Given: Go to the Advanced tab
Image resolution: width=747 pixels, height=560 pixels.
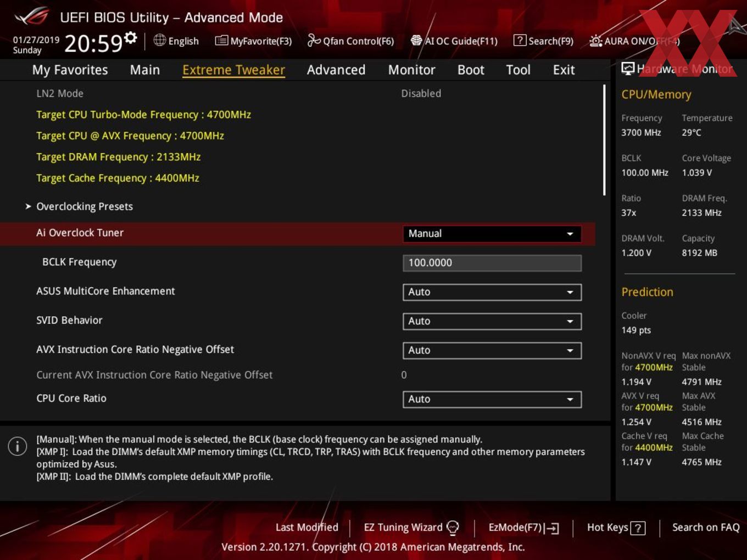Looking at the screenshot, I should 336,70.
